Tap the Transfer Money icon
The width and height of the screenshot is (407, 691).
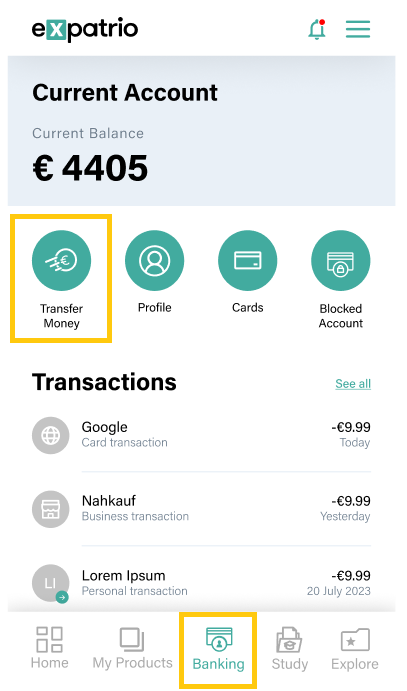point(62,260)
